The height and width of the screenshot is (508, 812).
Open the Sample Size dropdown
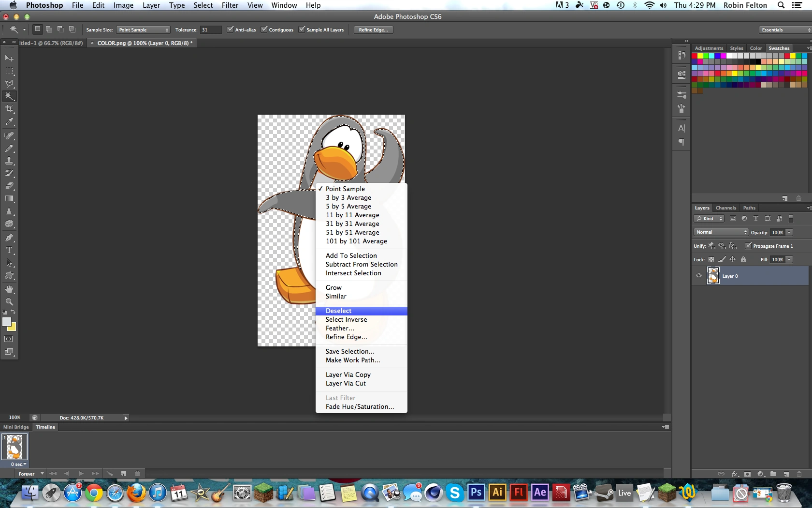143,30
